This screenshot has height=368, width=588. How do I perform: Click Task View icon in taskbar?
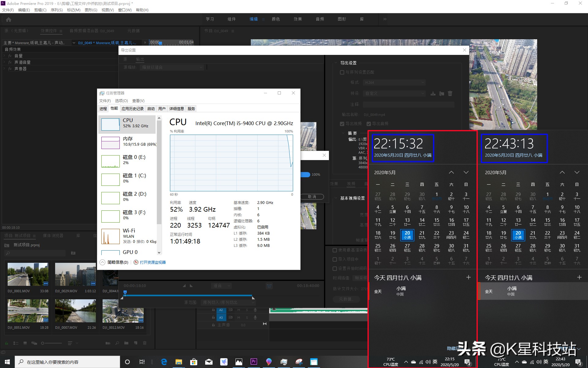142,362
